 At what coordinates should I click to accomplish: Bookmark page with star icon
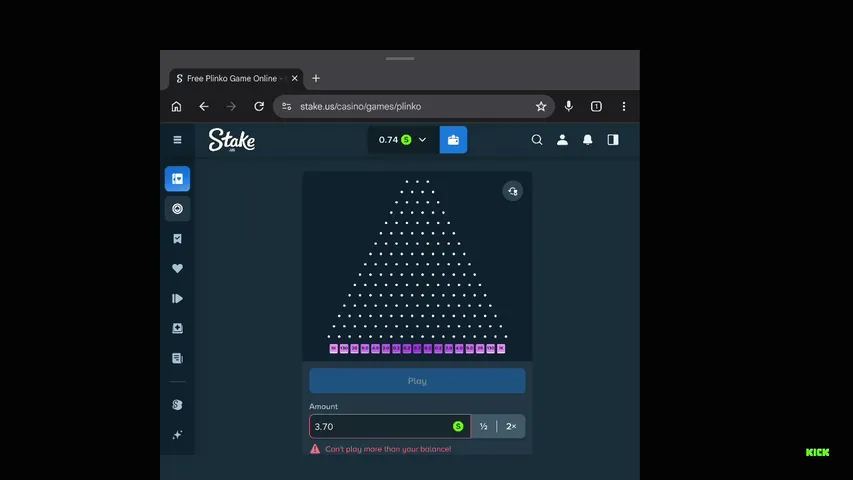pyautogui.click(x=541, y=106)
